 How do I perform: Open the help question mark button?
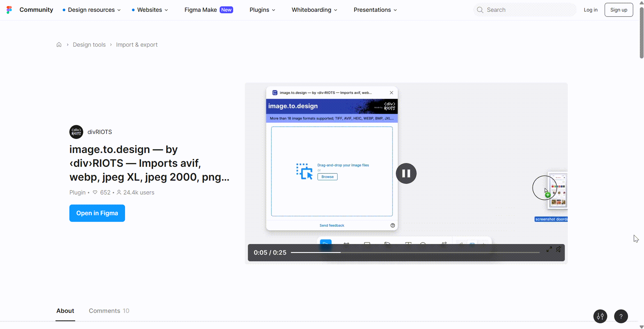621,316
